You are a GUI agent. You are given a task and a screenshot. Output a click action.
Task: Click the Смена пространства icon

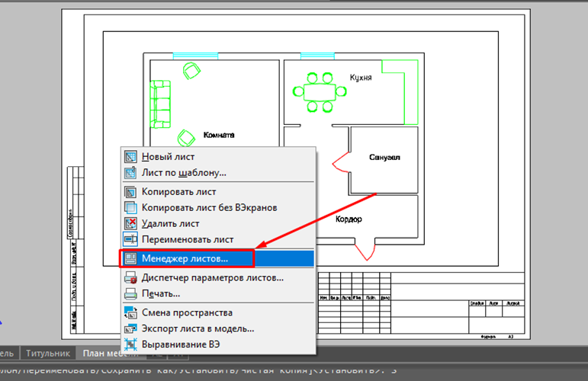tap(130, 313)
